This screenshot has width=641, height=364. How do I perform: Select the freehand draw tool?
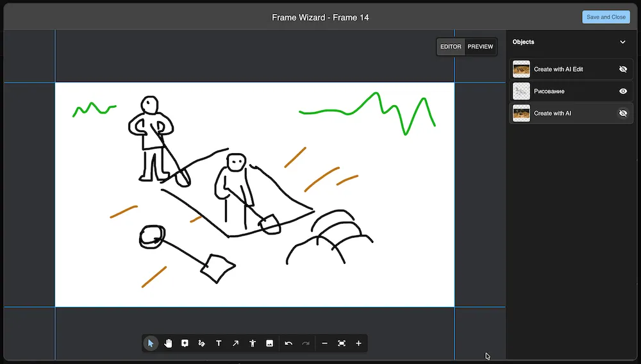pos(201,343)
